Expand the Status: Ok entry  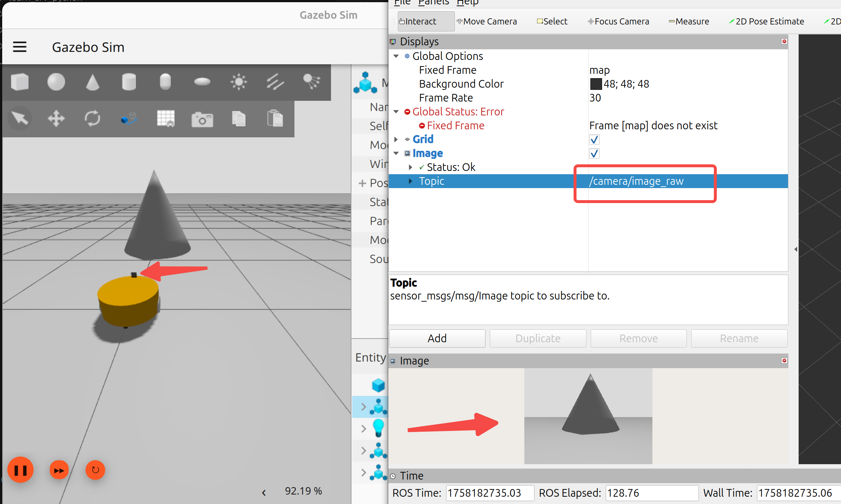tap(410, 167)
